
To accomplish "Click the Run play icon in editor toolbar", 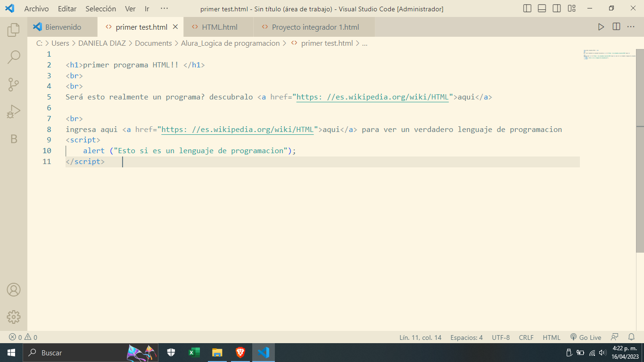I will click(x=601, y=27).
